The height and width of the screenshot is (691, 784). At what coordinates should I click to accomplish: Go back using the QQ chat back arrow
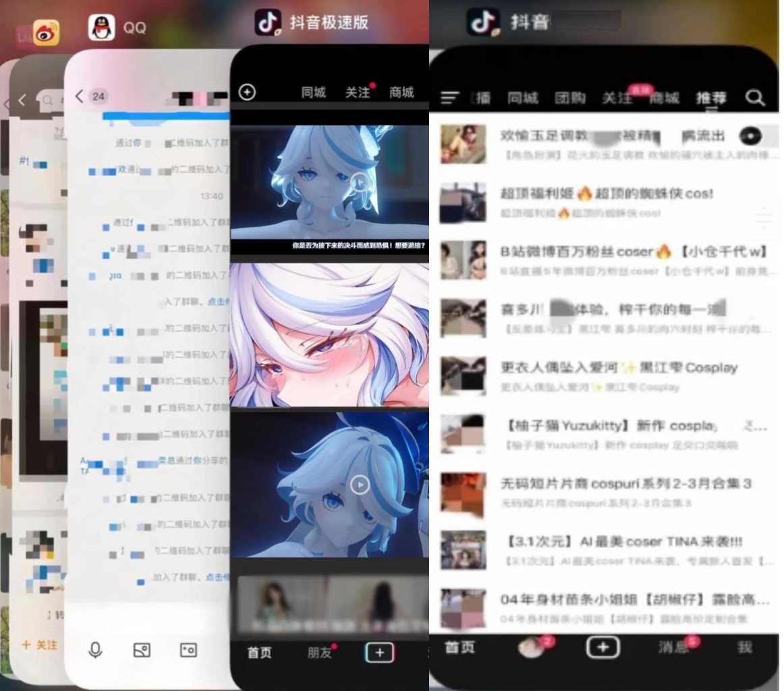pyautogui.click(x=79, y=96)
